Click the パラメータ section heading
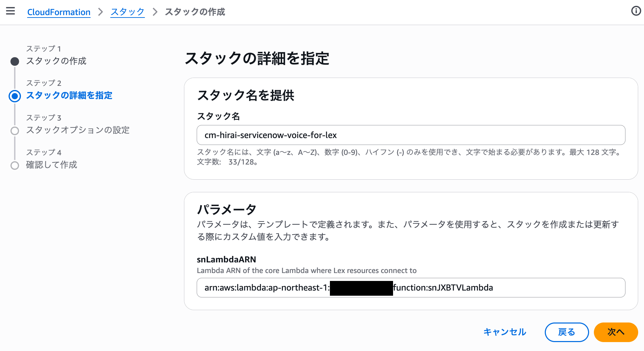The height and width of the screenshot is (351, 644). (x=227, y=209)
